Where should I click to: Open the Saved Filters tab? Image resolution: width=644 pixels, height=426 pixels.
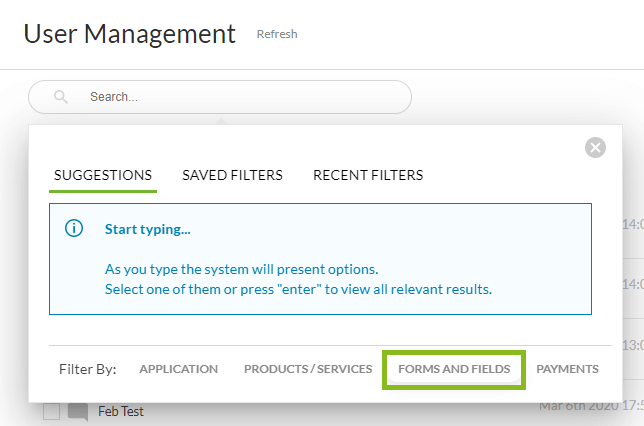coord(232,175)
